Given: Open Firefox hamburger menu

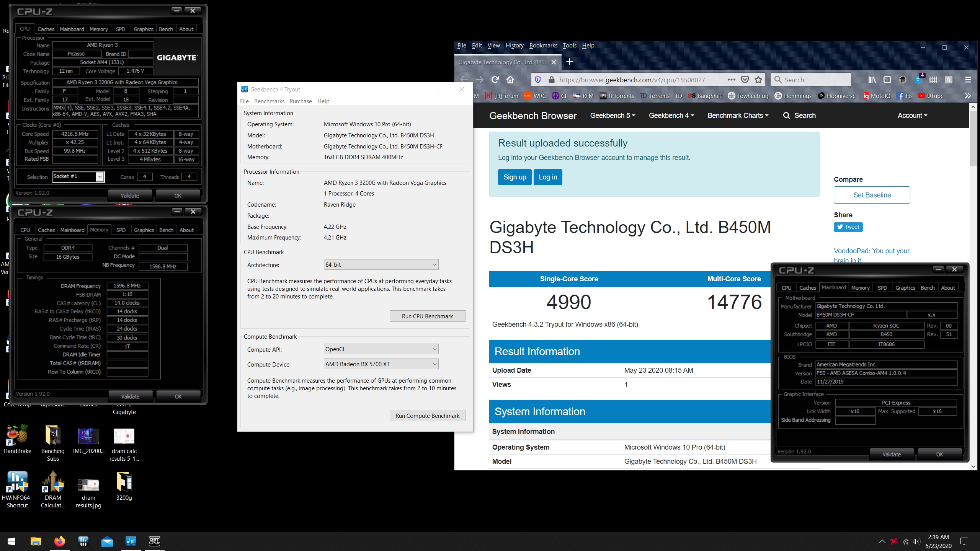Looking at the screenshot, I should point(968,80).
